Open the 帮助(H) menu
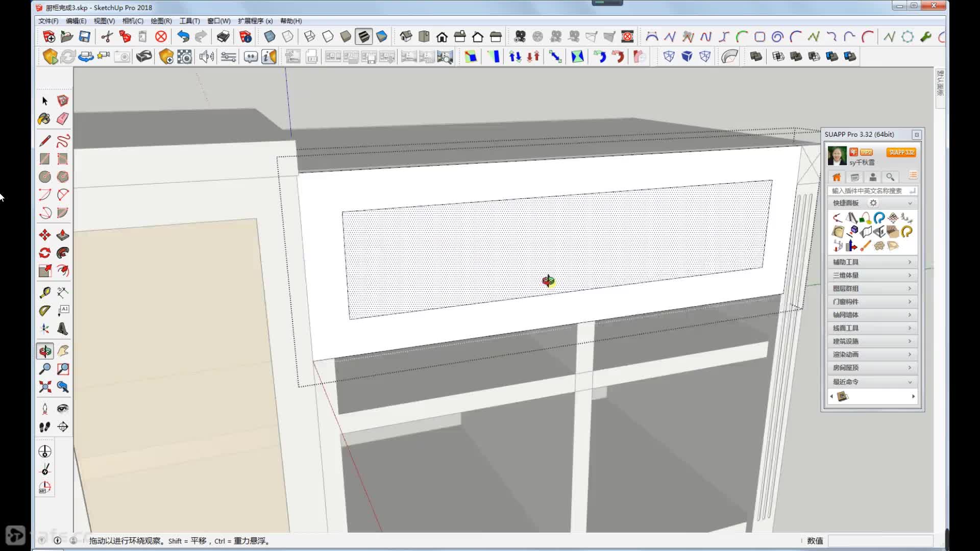This screenshot has height=551, width=980. [291, 21]
